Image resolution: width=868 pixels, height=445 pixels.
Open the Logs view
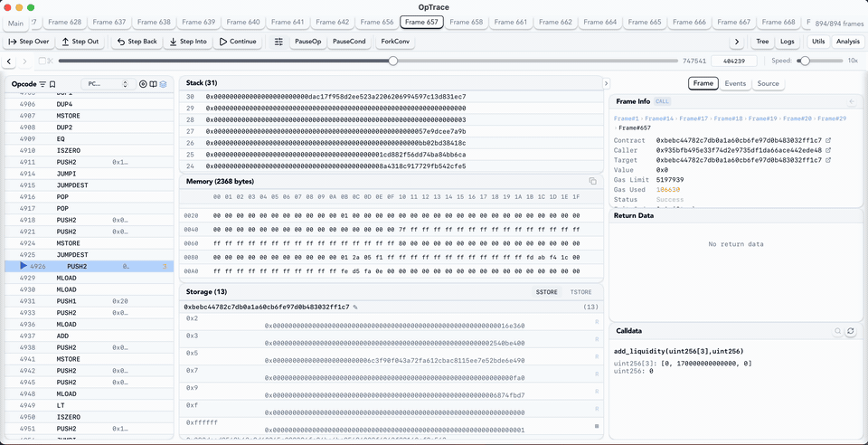tap(788, 42)
